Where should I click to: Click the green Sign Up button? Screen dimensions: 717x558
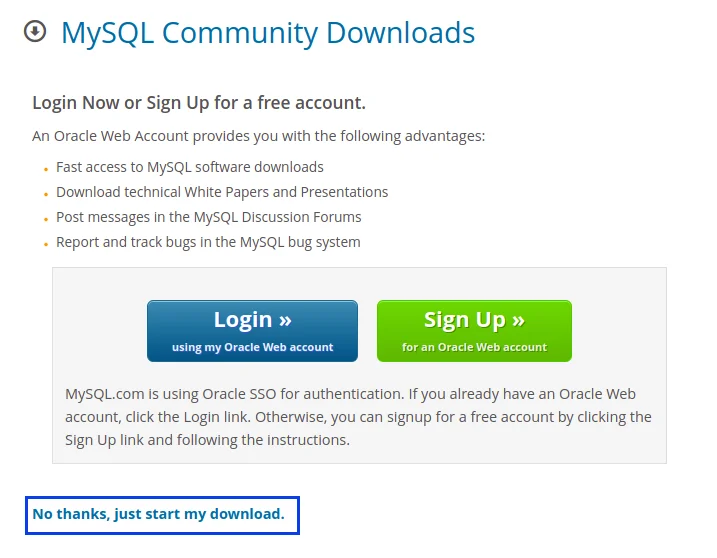[474, 331]
